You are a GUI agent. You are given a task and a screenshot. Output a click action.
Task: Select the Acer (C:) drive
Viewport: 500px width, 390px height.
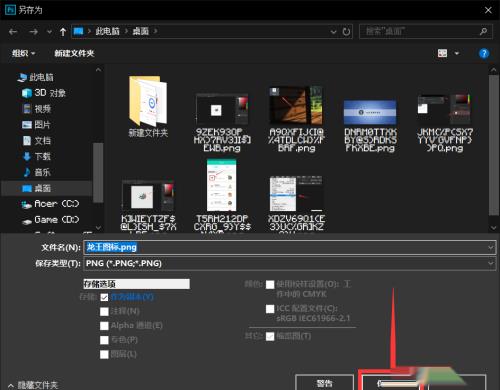(50, 204)
